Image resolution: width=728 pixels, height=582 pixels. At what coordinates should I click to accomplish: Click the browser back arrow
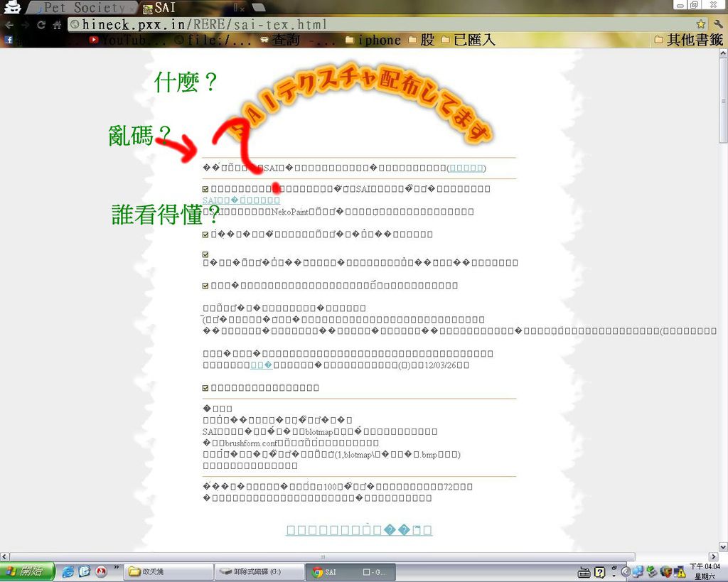(9, 25)
